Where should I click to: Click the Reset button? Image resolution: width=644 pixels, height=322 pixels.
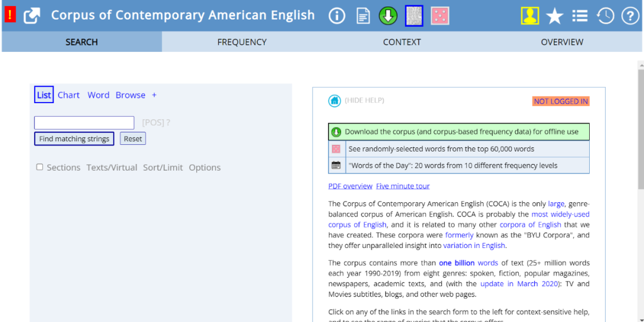coord(133,139)
